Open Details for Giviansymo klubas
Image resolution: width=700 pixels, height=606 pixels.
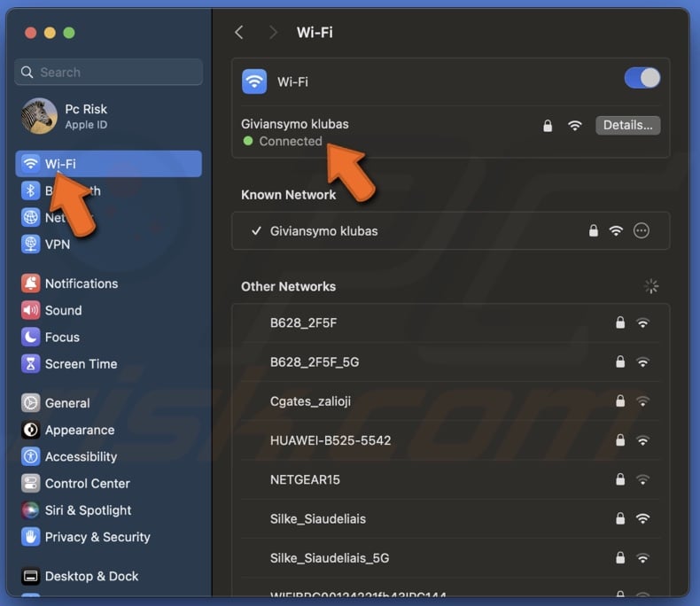coord(627,126)
